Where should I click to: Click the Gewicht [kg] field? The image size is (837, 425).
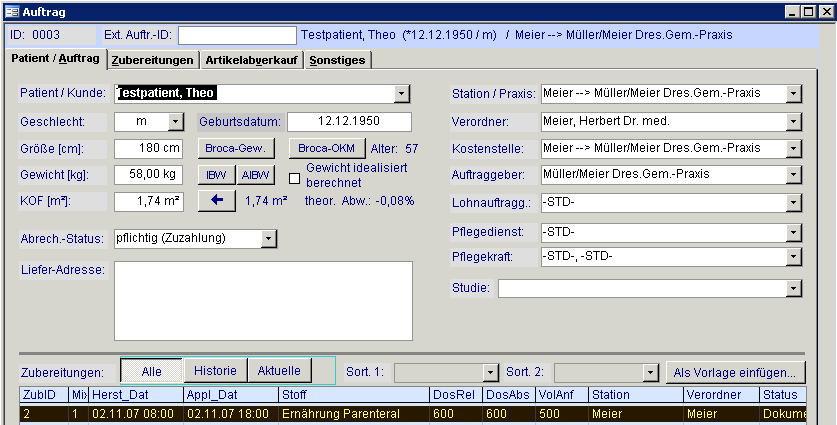[148, 175]
